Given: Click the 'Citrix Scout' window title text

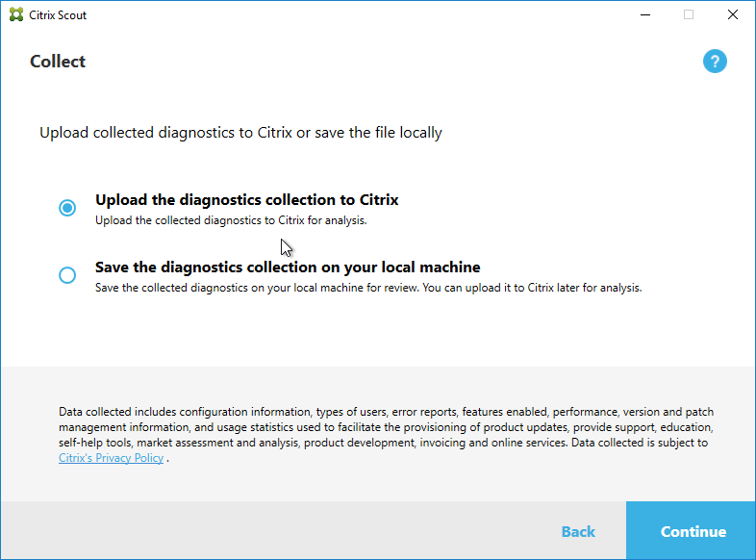Looking at the screenshot, I should click(58, 15).
